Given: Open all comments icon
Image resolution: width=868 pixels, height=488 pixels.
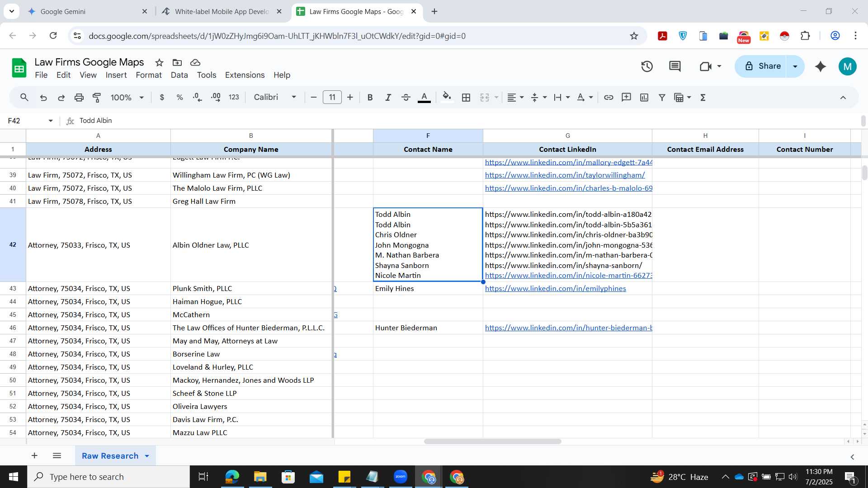Looking at the screenshot, I should click(x=675, y=66).
